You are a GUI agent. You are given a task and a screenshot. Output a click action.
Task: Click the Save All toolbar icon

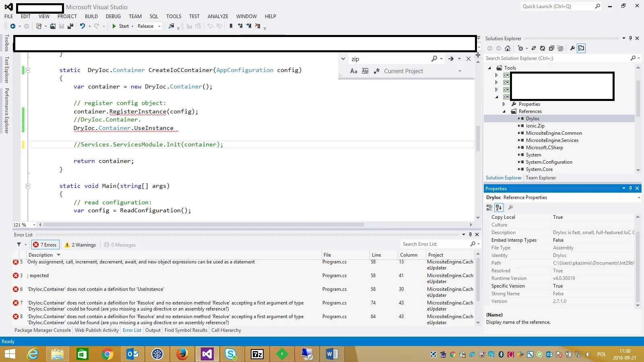point(70,26)
